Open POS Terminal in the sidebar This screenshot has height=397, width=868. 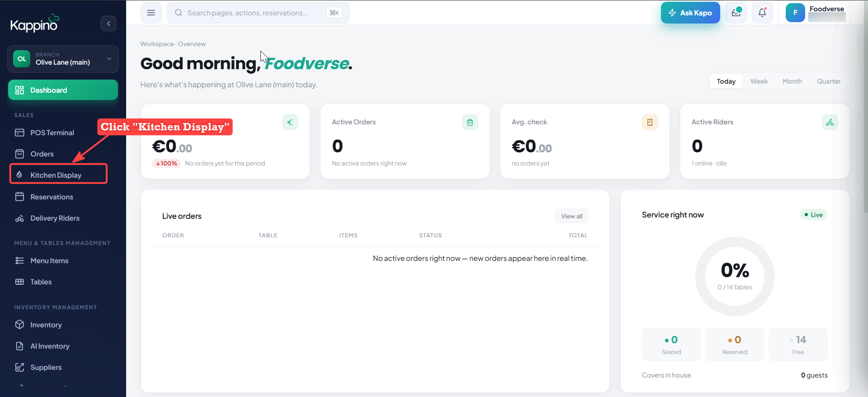[x=63, y=132]
